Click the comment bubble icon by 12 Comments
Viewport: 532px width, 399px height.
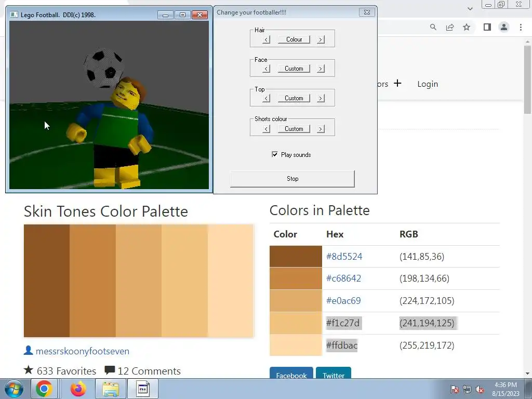[x=110, y=370]
